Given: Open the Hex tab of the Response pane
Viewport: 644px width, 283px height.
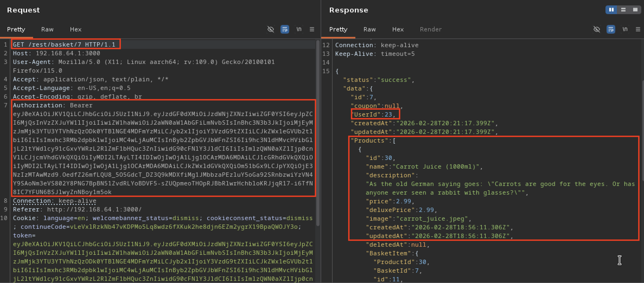Looking at the screenshot, I should click(x=398, y=29).
